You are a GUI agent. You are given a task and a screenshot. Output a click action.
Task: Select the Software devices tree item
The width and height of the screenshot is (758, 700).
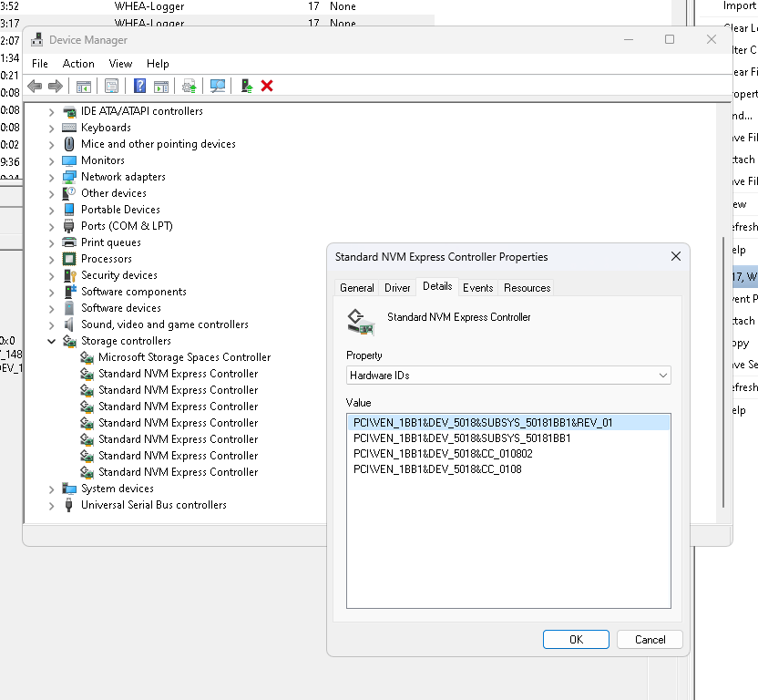pos(121,308)
